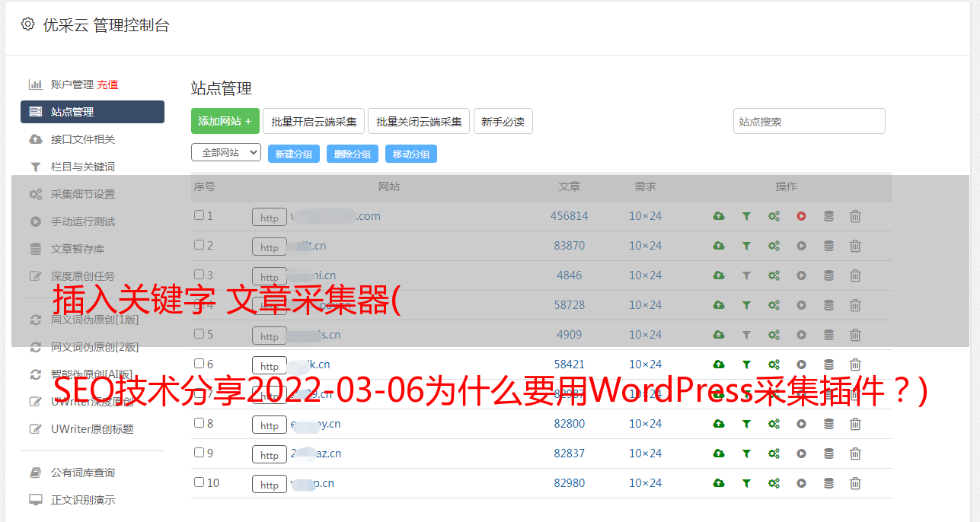
Task: Open 文章暂存库 in the sidebar
Action: (78, 249)
